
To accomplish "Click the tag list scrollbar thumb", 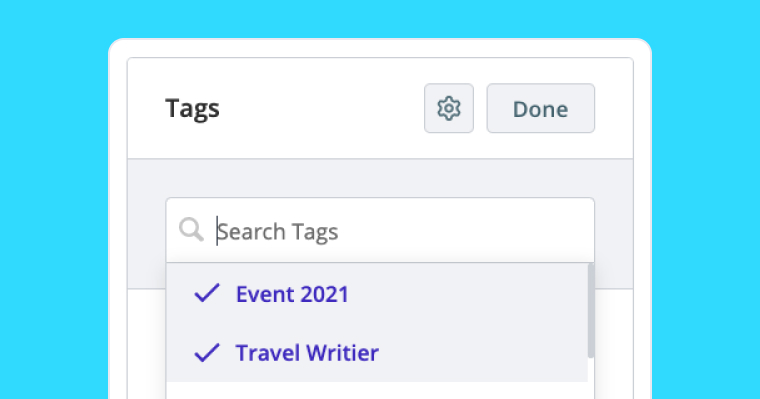I will [591, 311].
